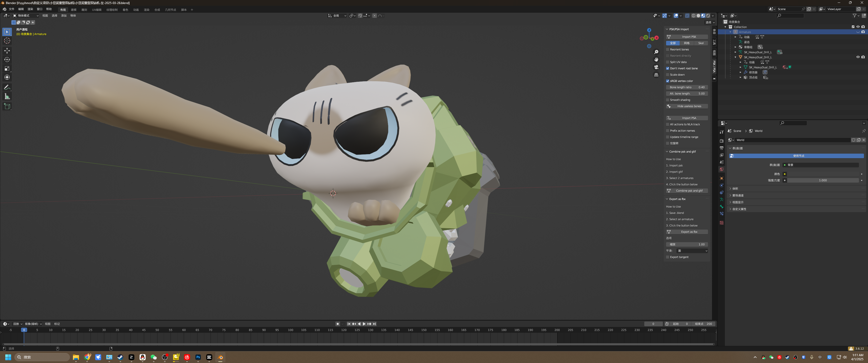
Task: Switch to the UV编辑 workspace tab
Action: (x=97, y=10)
